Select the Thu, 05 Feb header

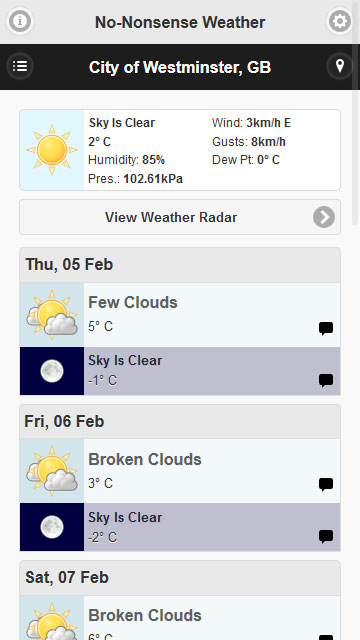[180, 265]
